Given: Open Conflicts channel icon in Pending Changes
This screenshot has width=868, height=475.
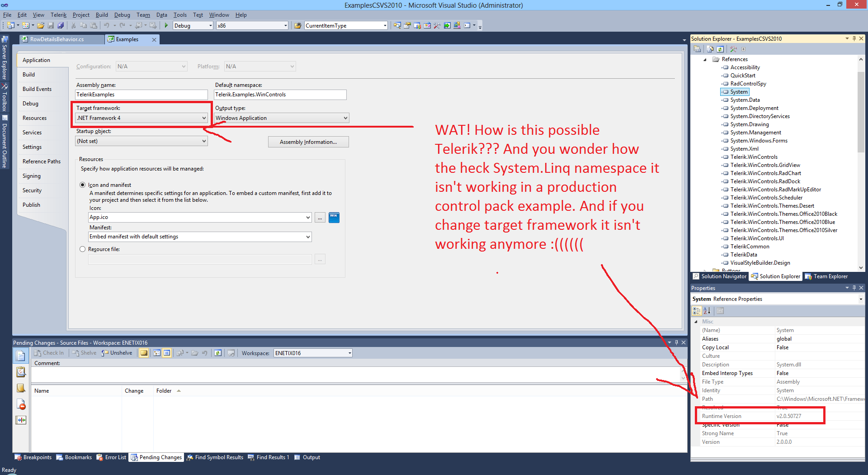Looking at the screenshot, I should pyautogui.click(x=21, y=420).
